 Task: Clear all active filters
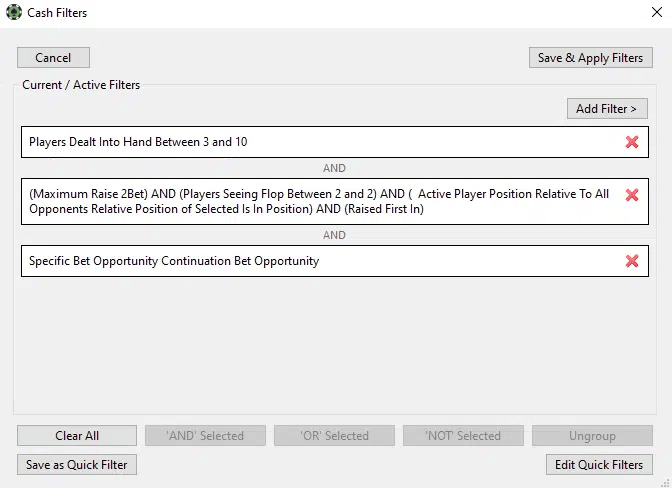tap(77, 435)
